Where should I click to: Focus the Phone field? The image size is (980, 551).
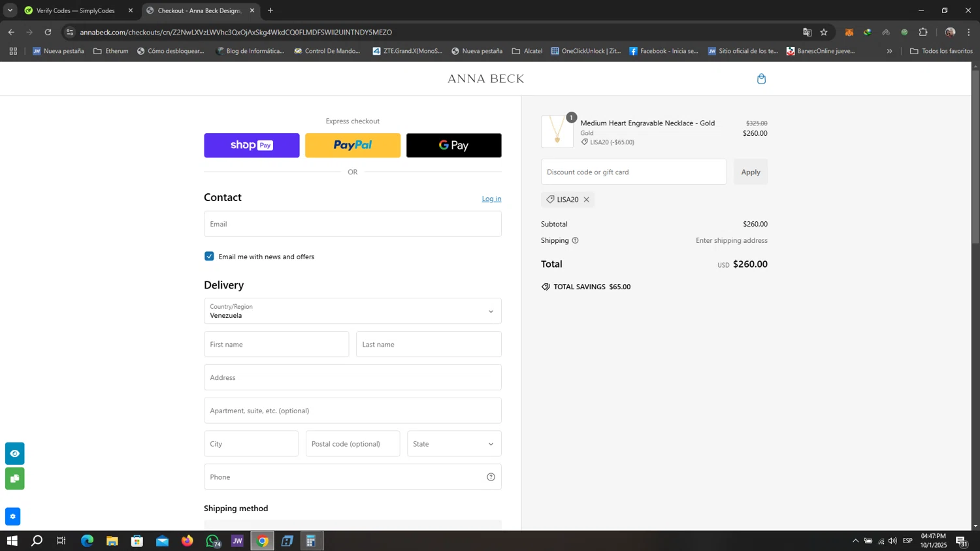point(353,477)
